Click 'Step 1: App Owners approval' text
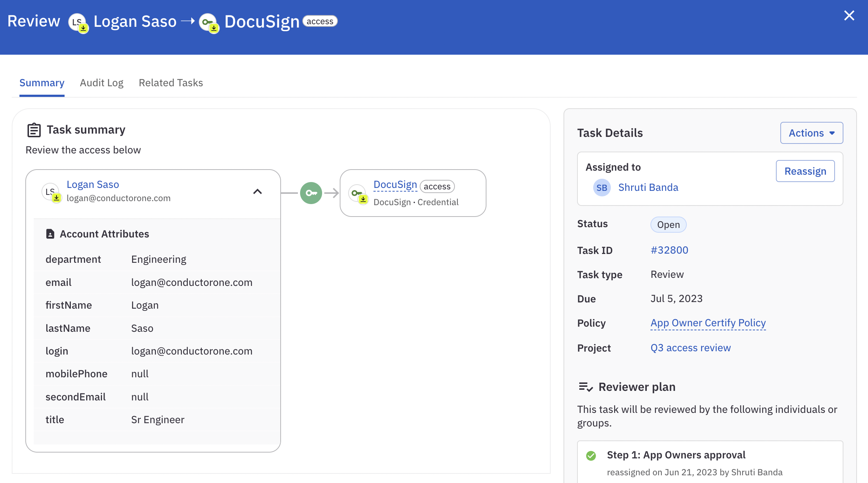Screen dimensions: 868x483 [676, 455]
